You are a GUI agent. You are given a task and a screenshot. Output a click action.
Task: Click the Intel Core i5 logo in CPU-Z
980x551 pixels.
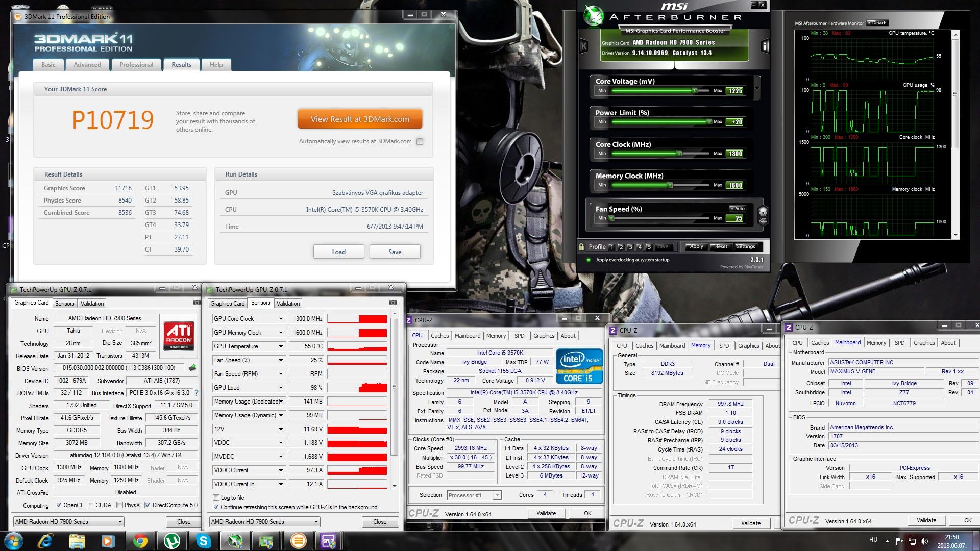click(x=579, y=367)
